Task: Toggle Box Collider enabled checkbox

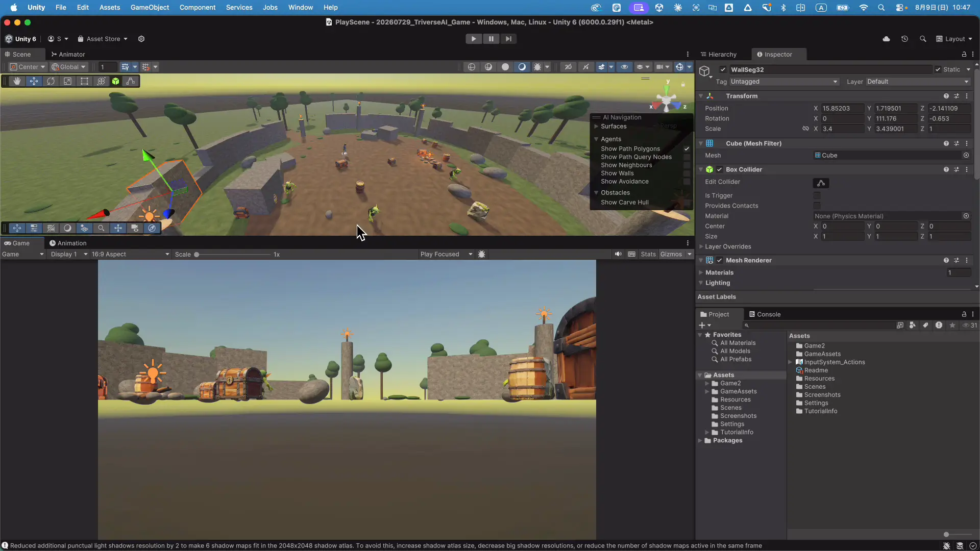Action: click(x=720, y=169)
